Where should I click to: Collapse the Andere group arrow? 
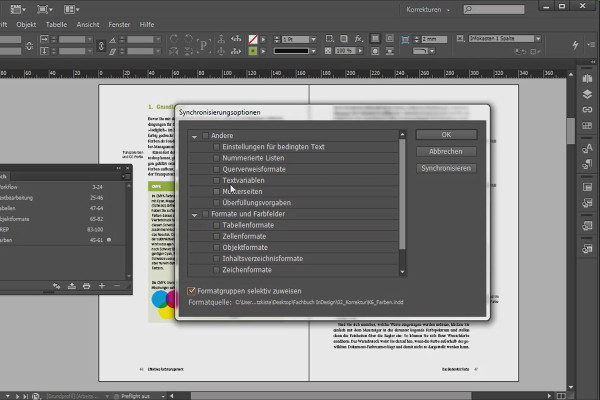[194, 136]
